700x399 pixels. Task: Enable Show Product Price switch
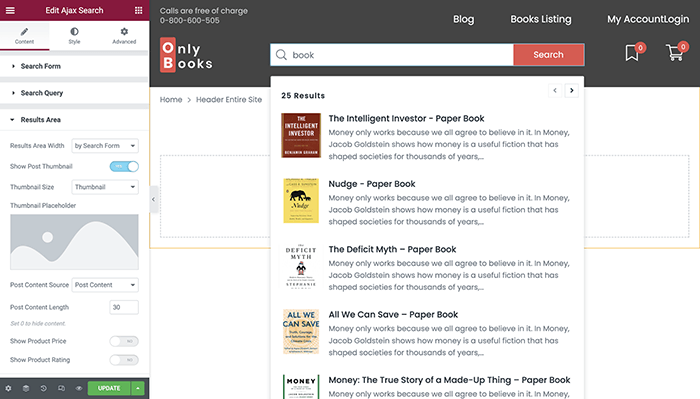point(124,341)
